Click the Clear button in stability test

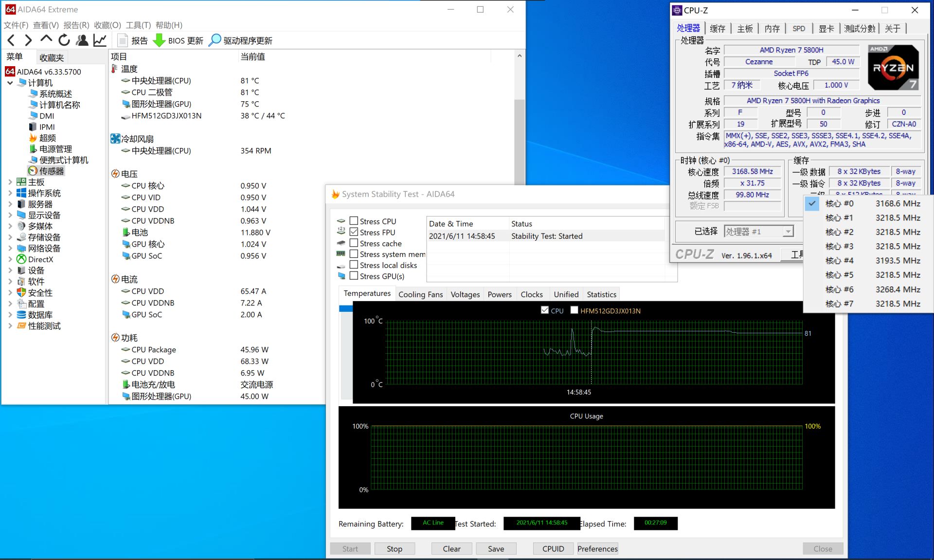point(451,549)
